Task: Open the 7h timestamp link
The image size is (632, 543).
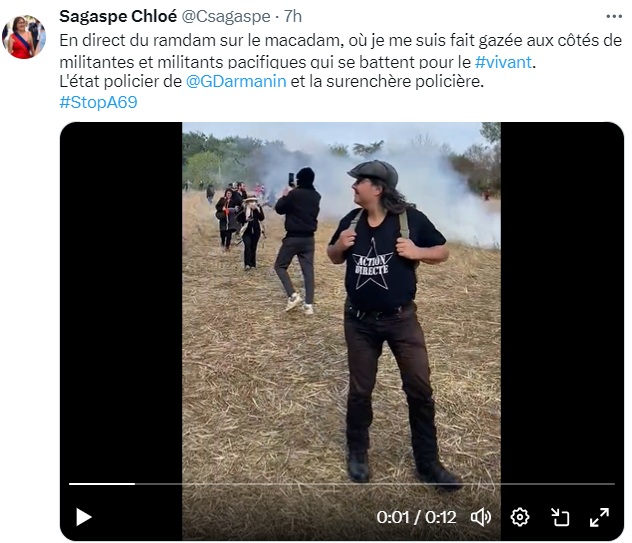Action: (x=293, y=17)
